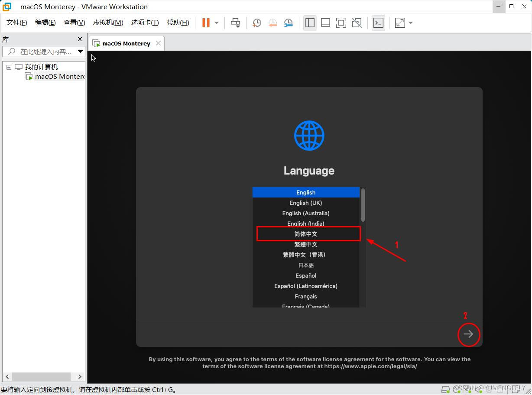Open the library search dropdown arrow

click(80, 52)
